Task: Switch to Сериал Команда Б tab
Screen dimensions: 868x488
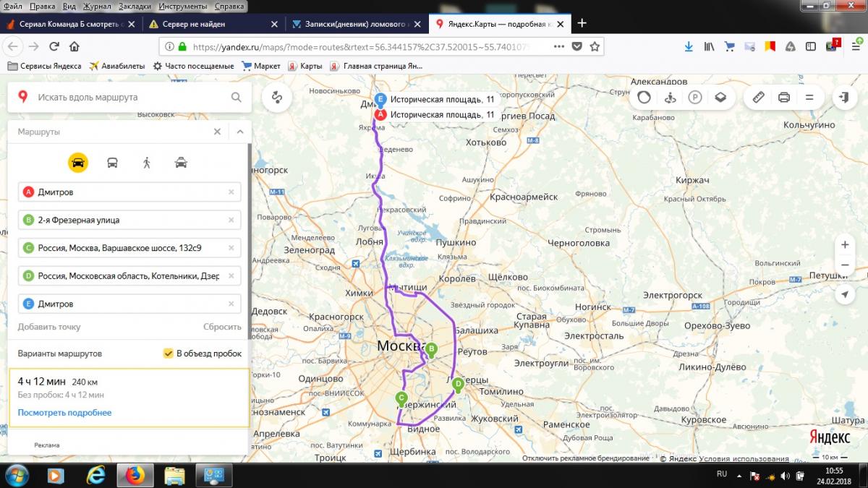Action: coord(71,23)
